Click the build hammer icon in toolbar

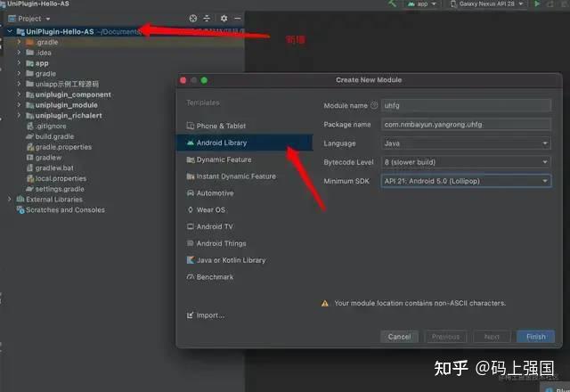click(392, 4)
